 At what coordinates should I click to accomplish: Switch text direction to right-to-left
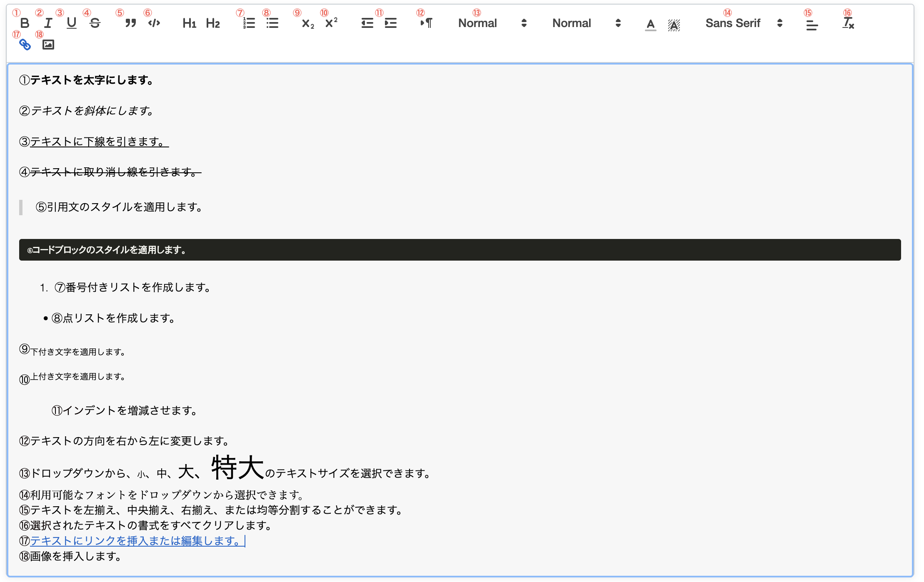426,23
